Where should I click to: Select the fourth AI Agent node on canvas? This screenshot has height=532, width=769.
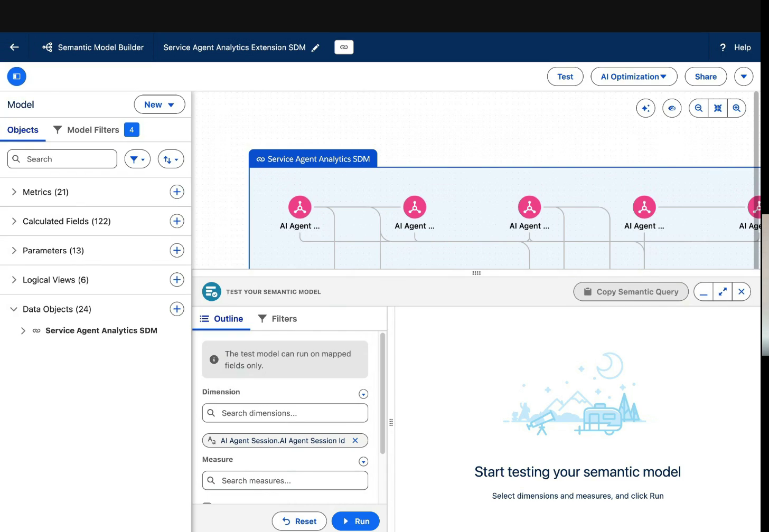click(644, 207)
